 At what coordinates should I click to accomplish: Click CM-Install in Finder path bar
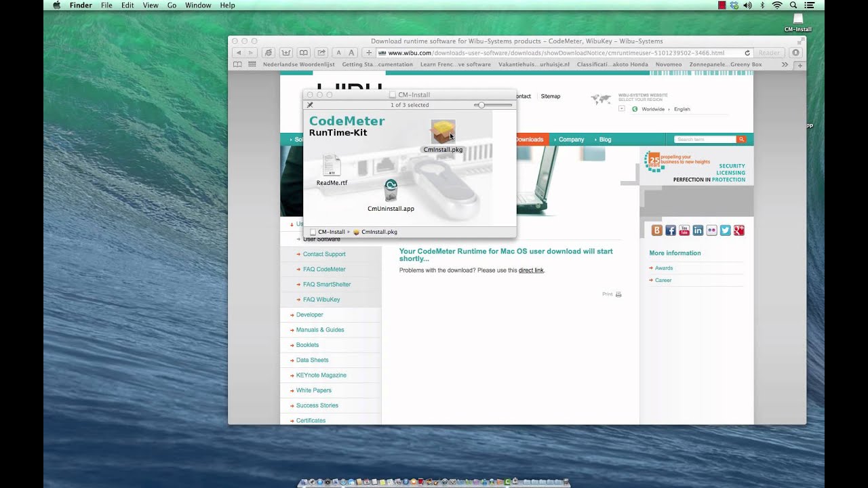coord(332,232)
